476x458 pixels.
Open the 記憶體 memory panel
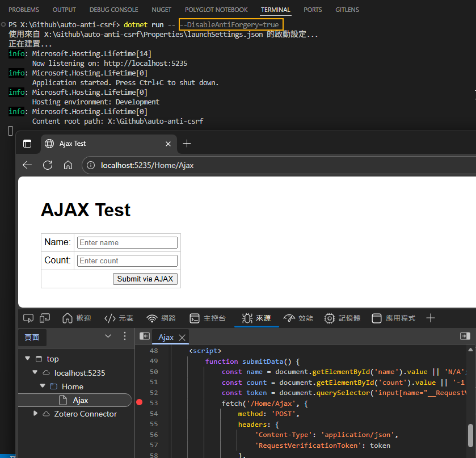[343, 318]
